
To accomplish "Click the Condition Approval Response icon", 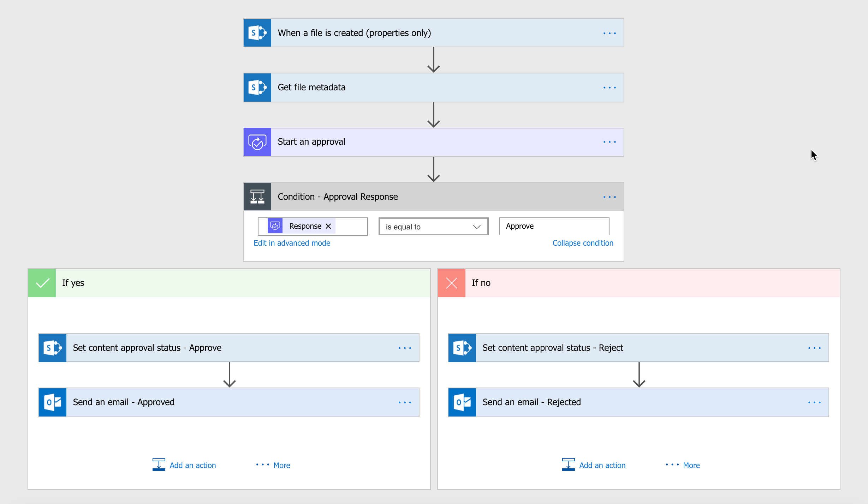I will [x=258, y=197].
